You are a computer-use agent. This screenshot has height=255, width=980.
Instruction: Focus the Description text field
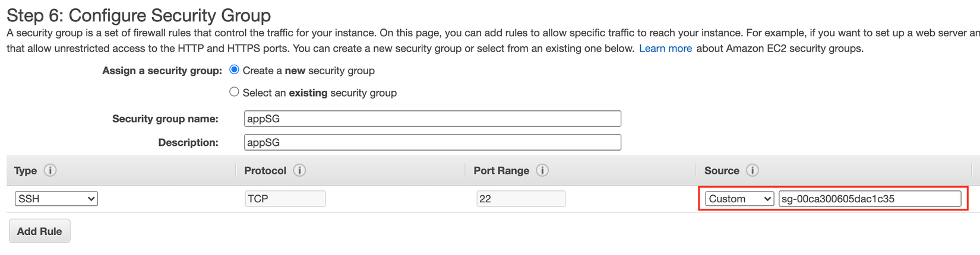coord(432,142)
